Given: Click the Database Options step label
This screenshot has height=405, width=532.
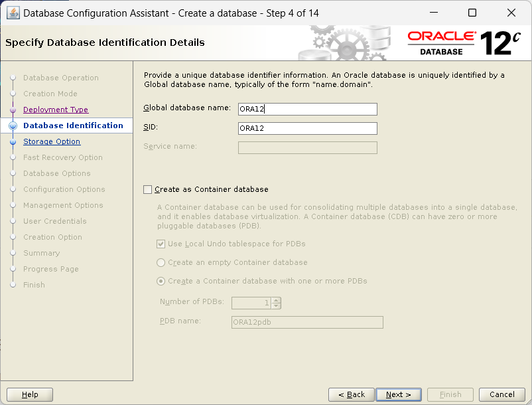Looking at the screenshot, I should pos(56,173).
